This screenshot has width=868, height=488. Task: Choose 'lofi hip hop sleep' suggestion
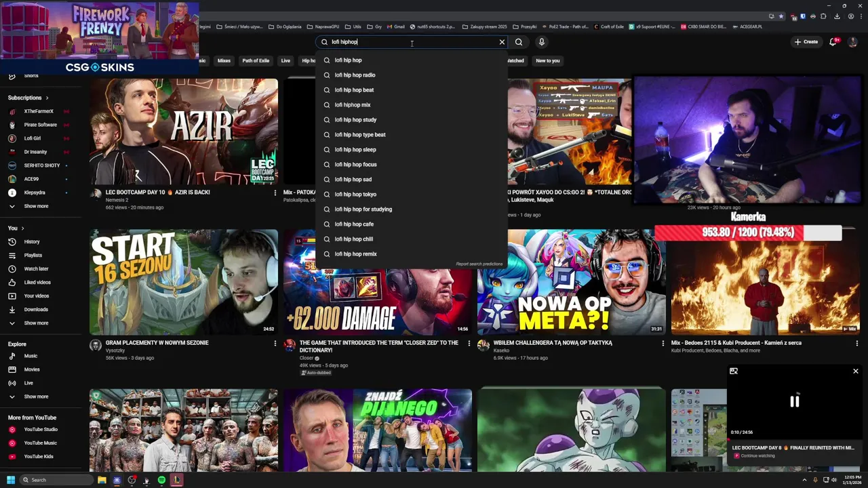(x=412, y=150)
